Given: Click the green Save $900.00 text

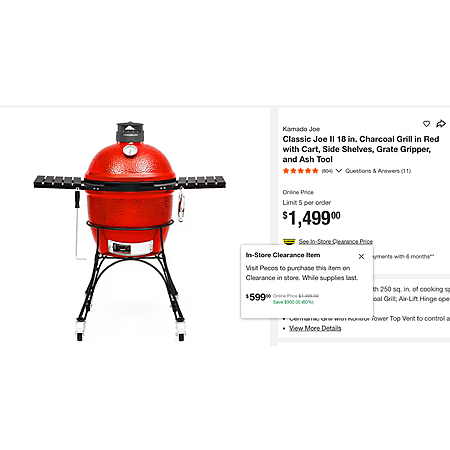Looking at the screenshot, I should pos(293,302).
